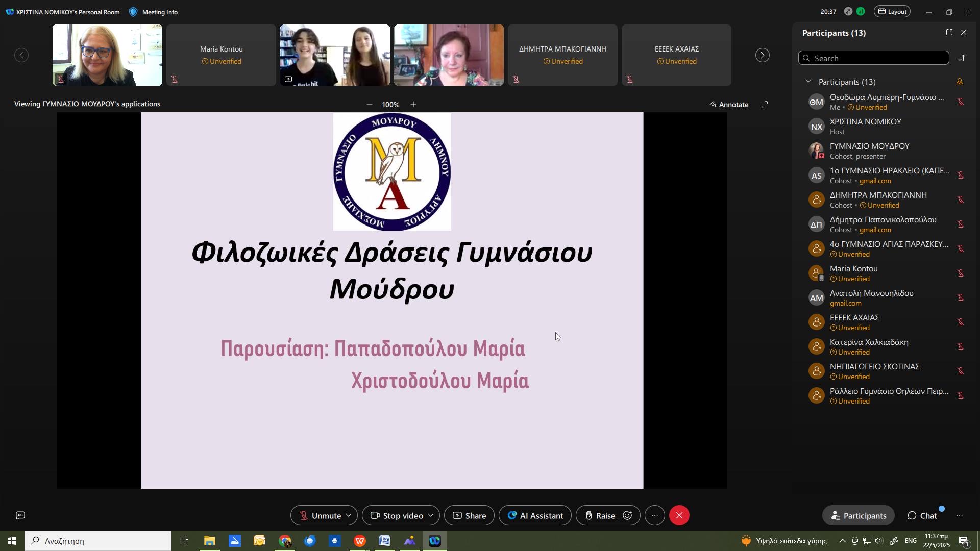
Task: Enter full screen for shared content
Action: (765, 105)
